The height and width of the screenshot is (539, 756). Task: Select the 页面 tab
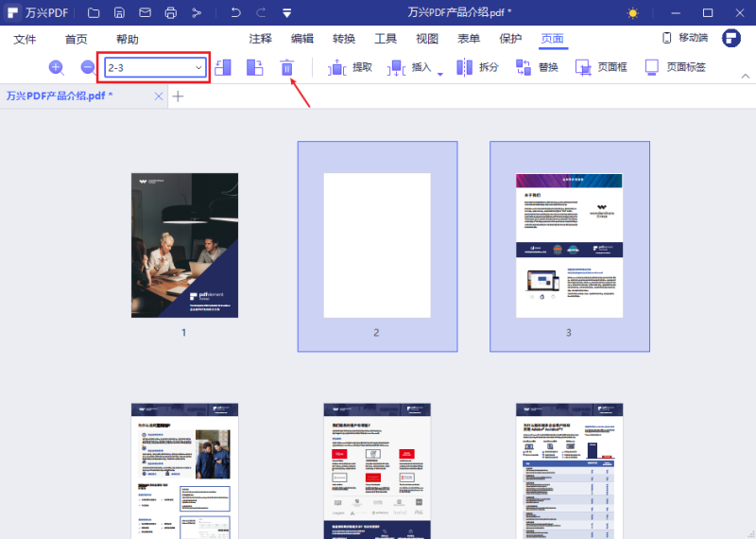point(553,39)
